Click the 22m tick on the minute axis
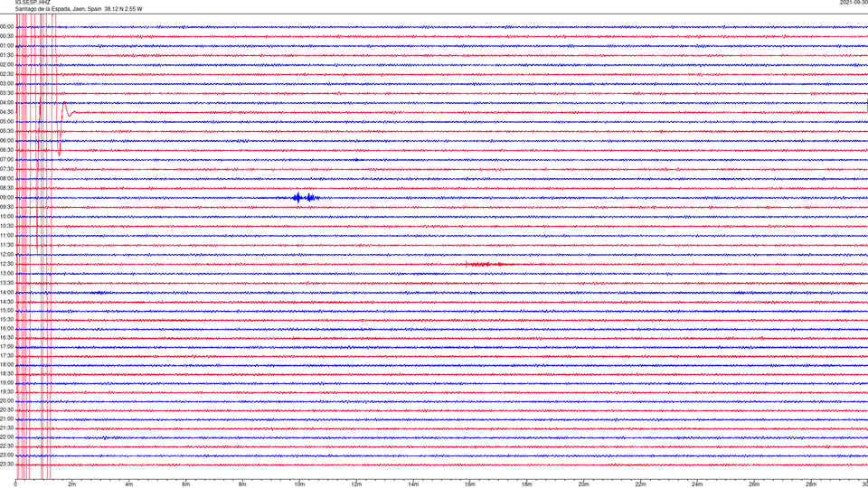The height and width of the screenshot is (488, 868). click(640, 484)
